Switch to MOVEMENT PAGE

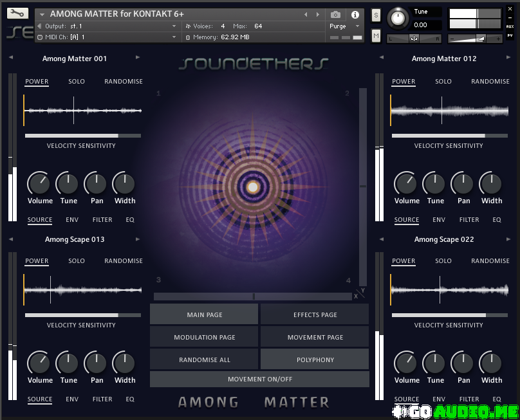315,337
